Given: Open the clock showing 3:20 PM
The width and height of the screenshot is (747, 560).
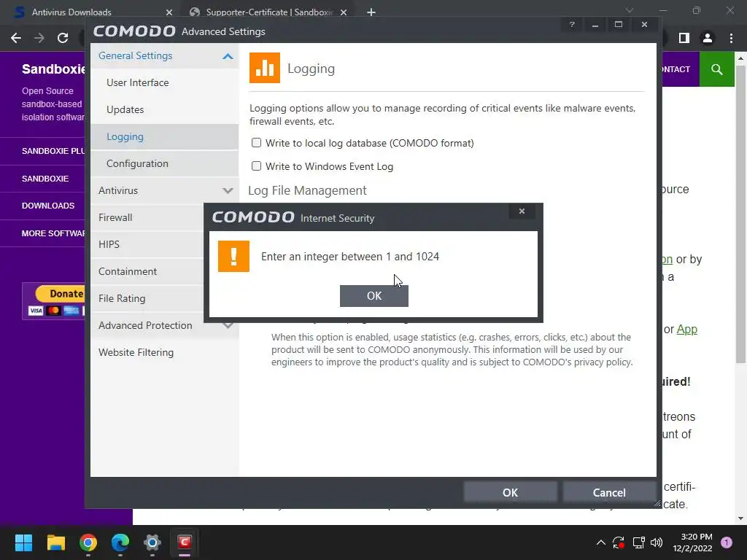Looking at the screenshot, I should [x=692, y=542].
